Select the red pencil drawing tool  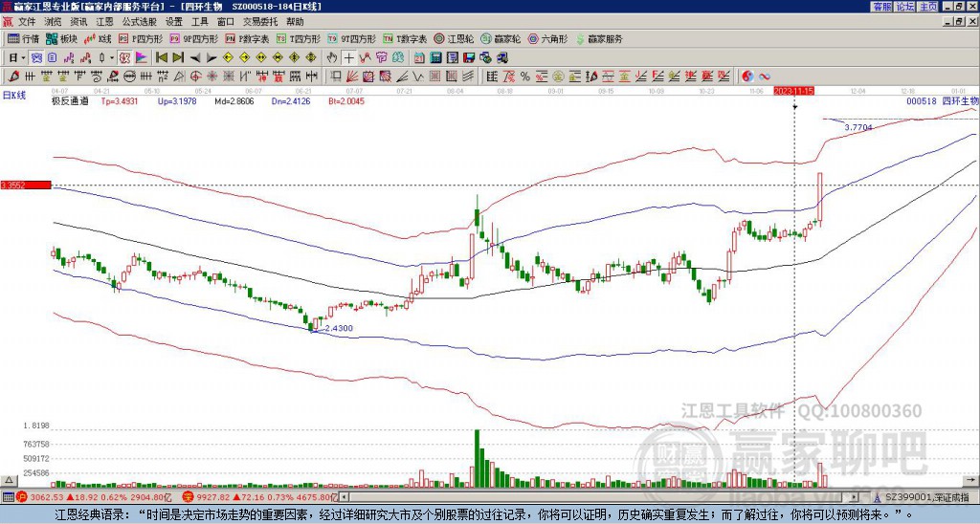[13, 76]
